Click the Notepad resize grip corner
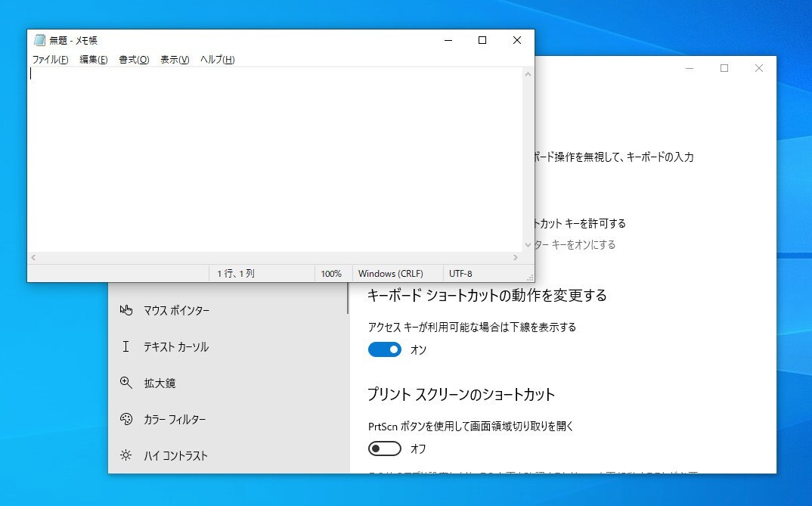The width and height of the screenshot is (812, 506). coord(530,278)
